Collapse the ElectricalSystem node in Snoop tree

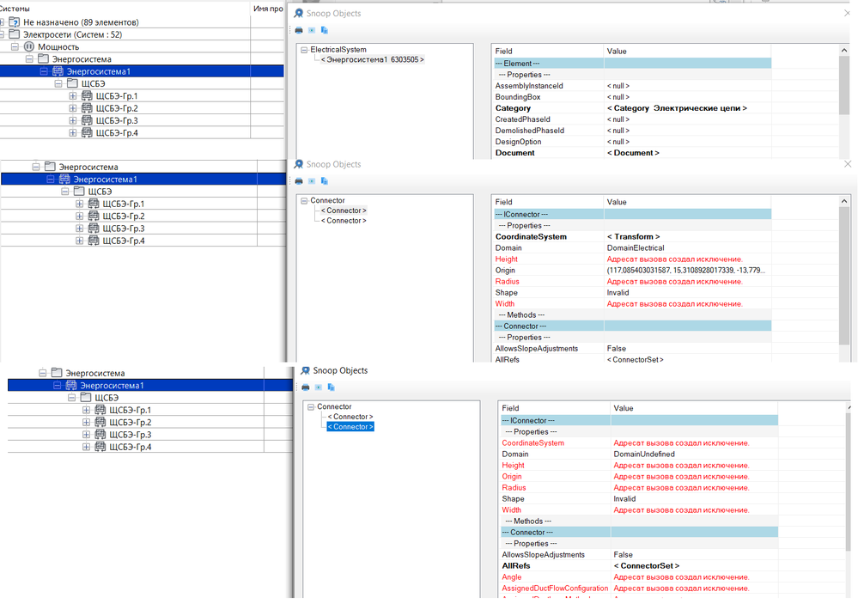(x=304, y=50)
